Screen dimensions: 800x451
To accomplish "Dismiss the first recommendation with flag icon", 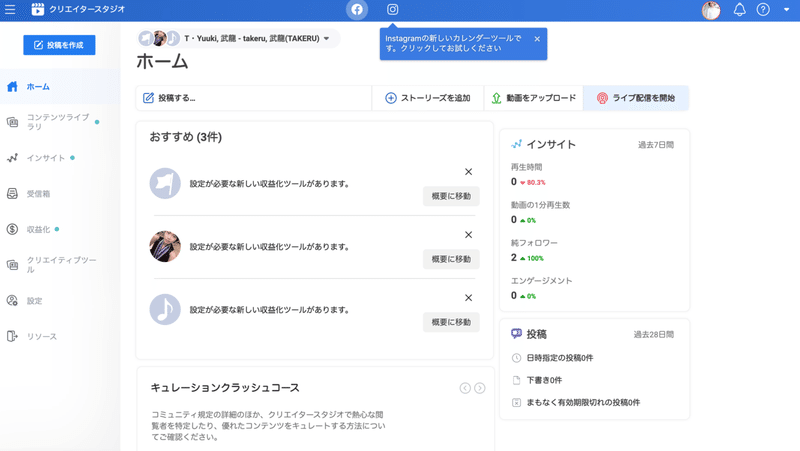I will pyautogui.click(x=468, y=172).
